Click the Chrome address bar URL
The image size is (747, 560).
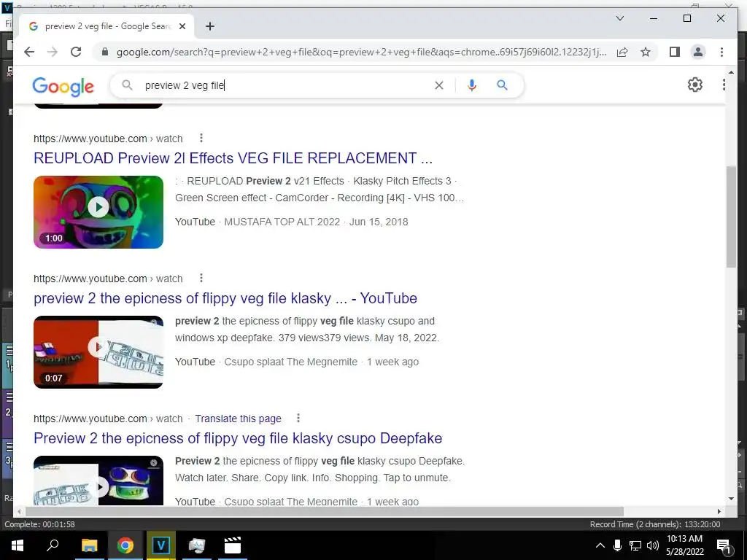pyautogui.click(x=361, y=52)
